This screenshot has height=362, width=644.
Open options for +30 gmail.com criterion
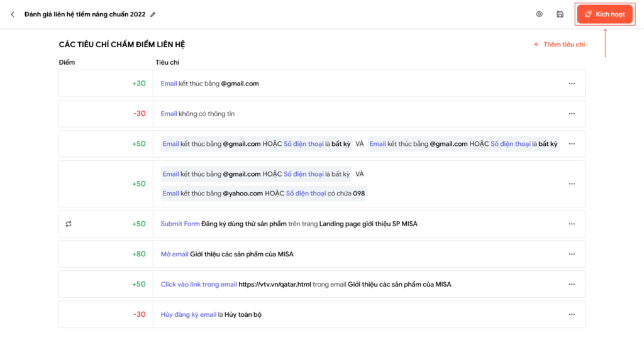[572, 84]
